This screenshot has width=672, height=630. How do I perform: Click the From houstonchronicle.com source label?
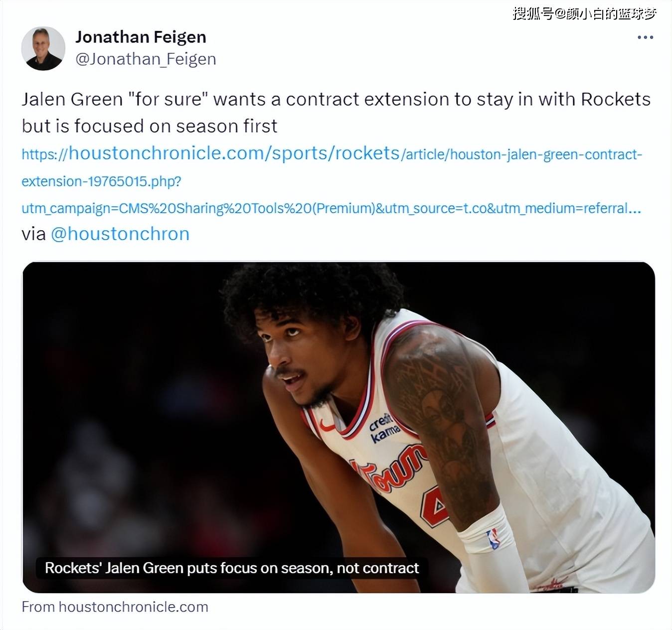coord(115,607)
